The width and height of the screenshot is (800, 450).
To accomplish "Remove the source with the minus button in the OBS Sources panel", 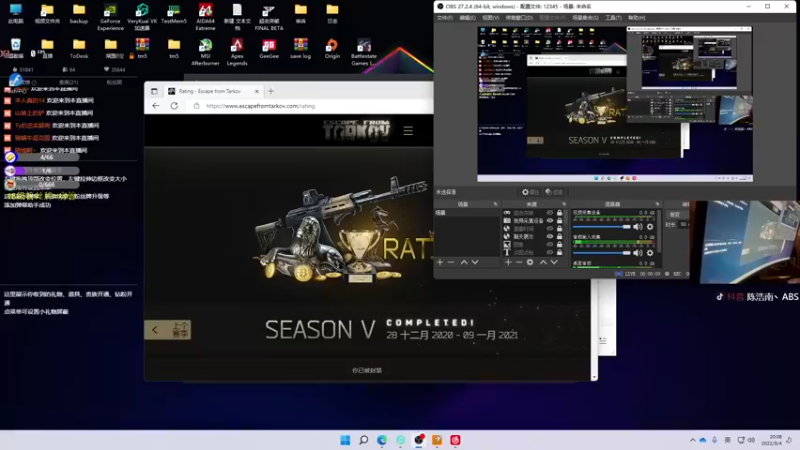I will [x=519, y=262].
